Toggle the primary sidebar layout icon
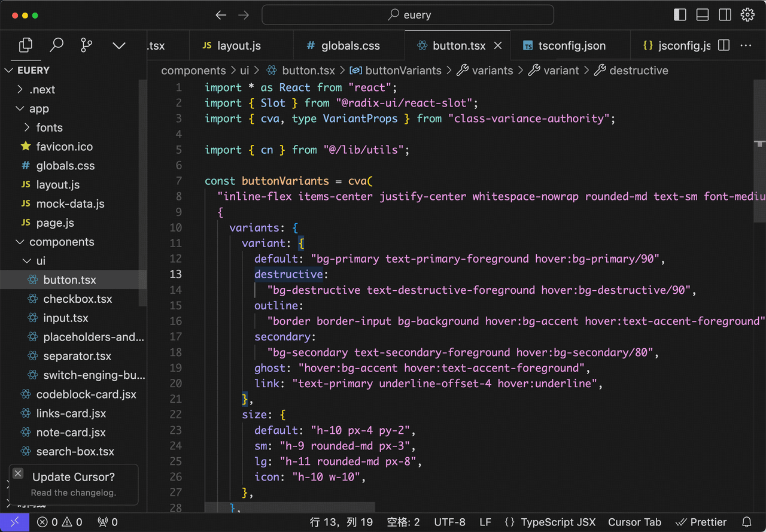 (680, 15)
